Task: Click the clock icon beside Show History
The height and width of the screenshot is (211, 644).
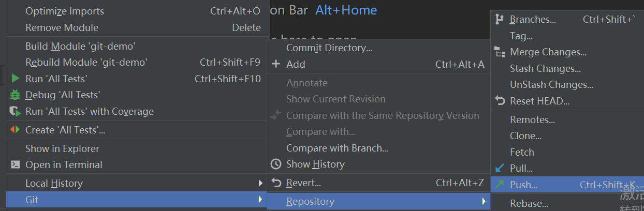Action: [276, 164]
